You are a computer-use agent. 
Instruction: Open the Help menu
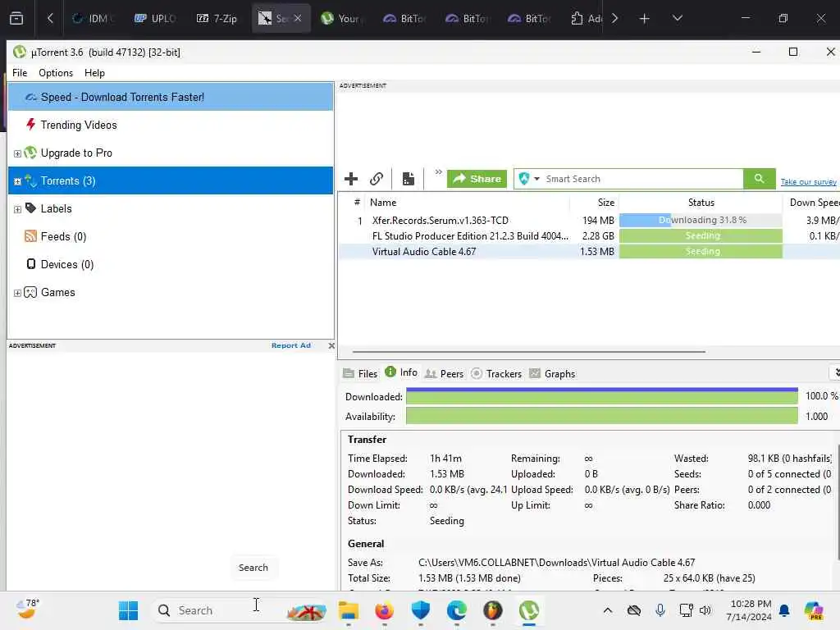coord(95,73)
